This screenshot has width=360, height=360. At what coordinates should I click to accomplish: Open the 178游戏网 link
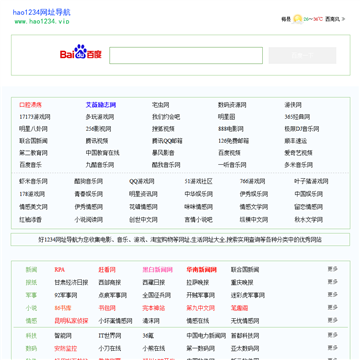click(x=32, y=194)
